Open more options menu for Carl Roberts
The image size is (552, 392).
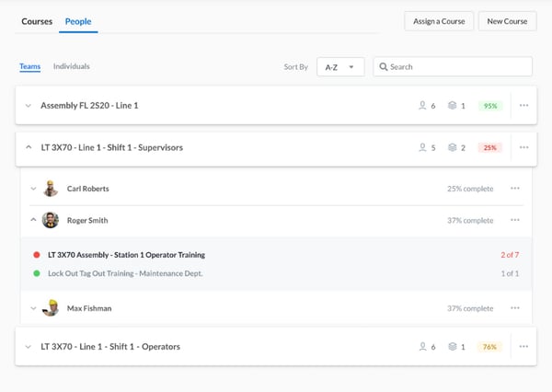coord(515,189)
